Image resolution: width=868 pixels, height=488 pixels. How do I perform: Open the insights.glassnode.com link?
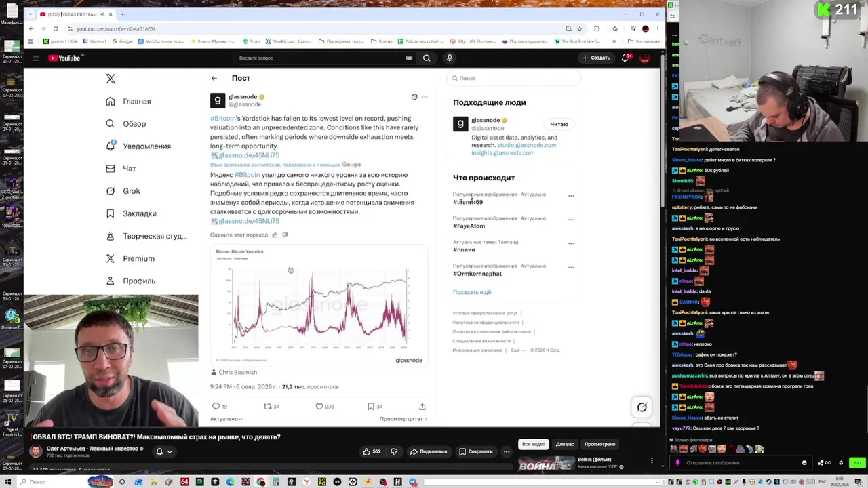pos(503,153)
